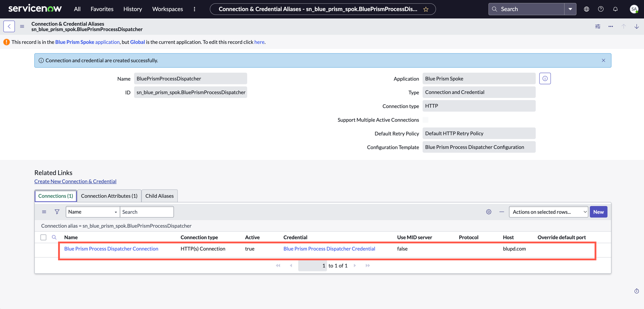This screenshot has width=644, height=309.
Task: Sort by Connection type column header
Action: (x=199, y=237)
